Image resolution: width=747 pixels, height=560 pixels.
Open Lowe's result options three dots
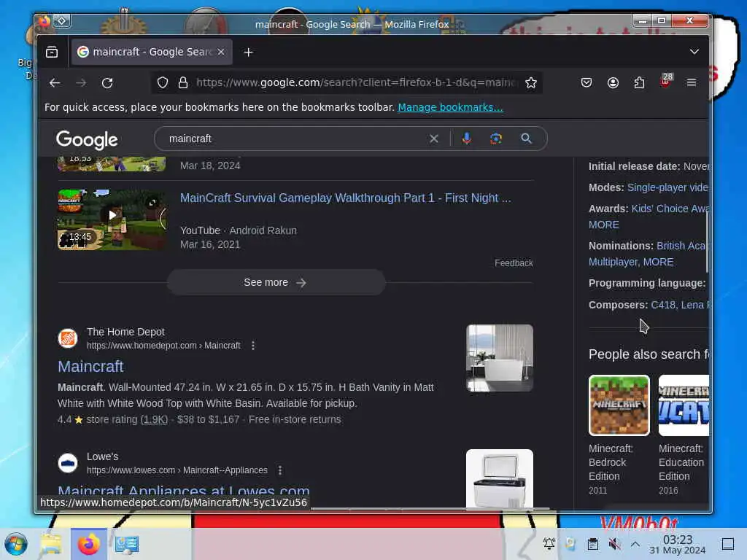[280, 470]
